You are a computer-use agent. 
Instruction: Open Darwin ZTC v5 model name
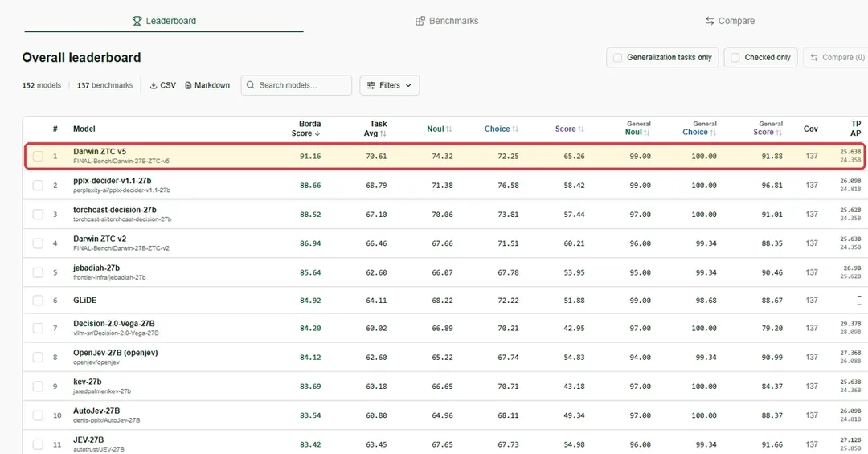pyautogui.click(x=100, y=151)
